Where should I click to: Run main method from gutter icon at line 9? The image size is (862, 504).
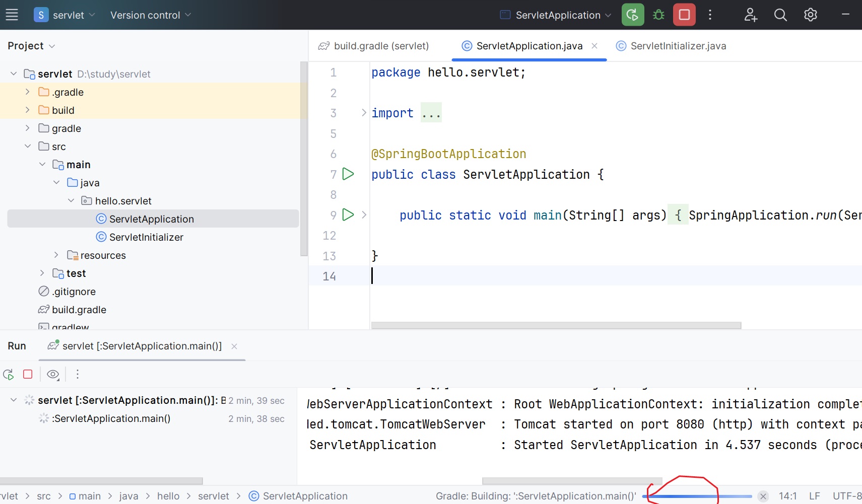pyautogui.click(x=348, y=214)
